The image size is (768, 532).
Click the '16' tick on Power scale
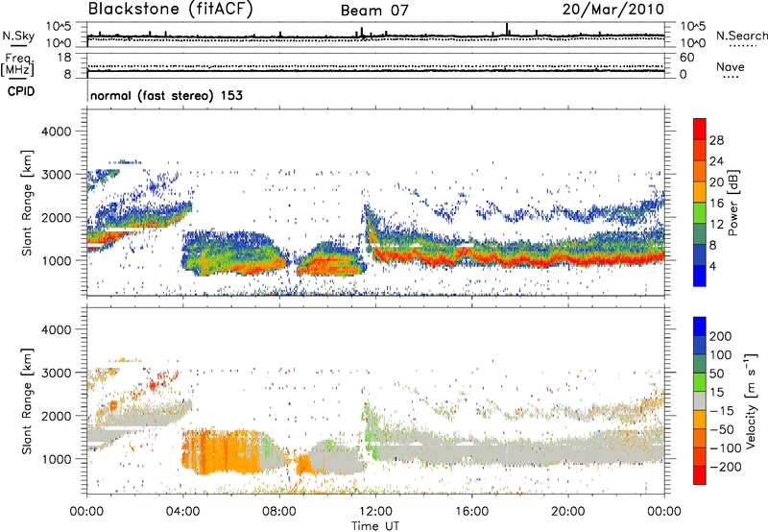click(716, 204)
